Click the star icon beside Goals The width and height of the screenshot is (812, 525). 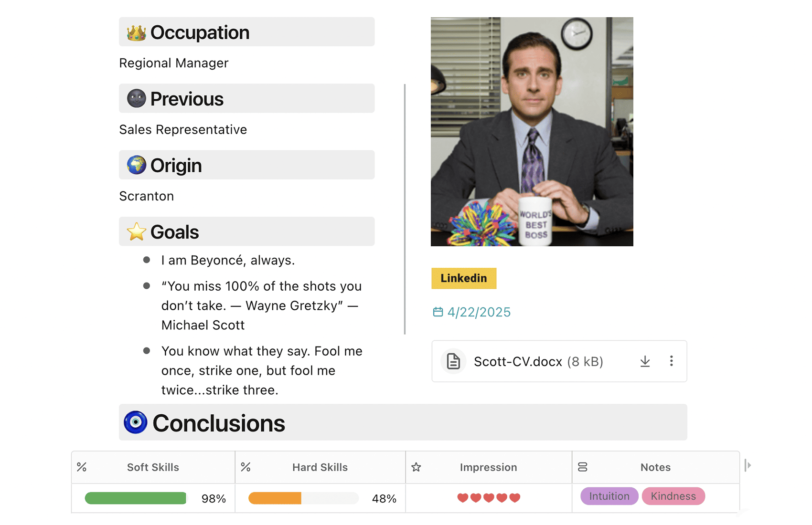136,232
